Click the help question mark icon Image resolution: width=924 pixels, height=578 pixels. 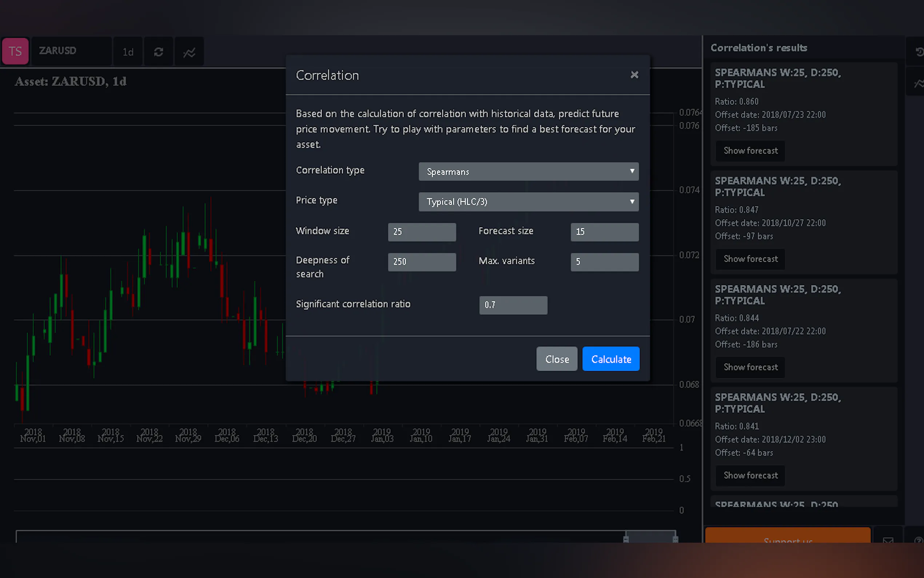point(918,539)
